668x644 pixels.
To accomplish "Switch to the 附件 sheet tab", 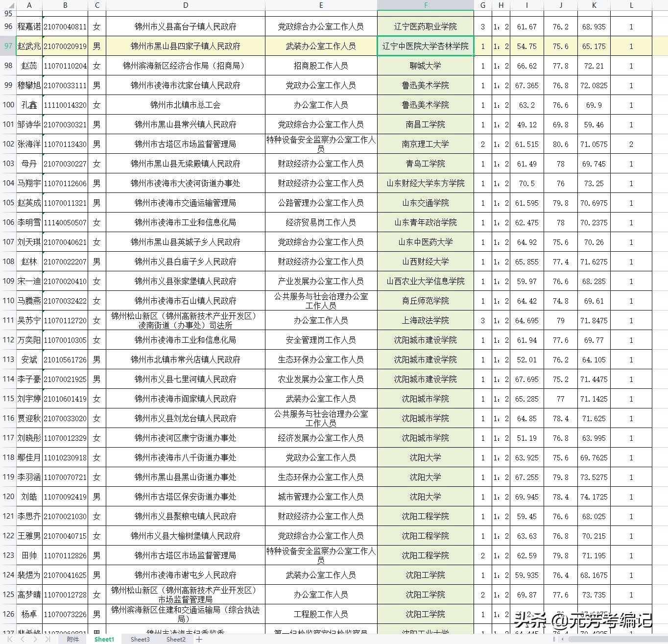I will pyautogui.click(x=72, y=639).
